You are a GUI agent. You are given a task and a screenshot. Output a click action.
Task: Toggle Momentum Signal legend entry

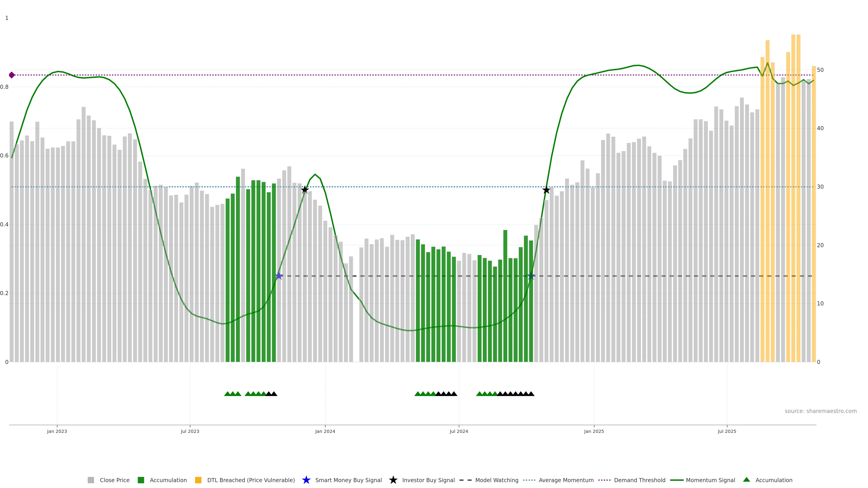coord(710,480)
